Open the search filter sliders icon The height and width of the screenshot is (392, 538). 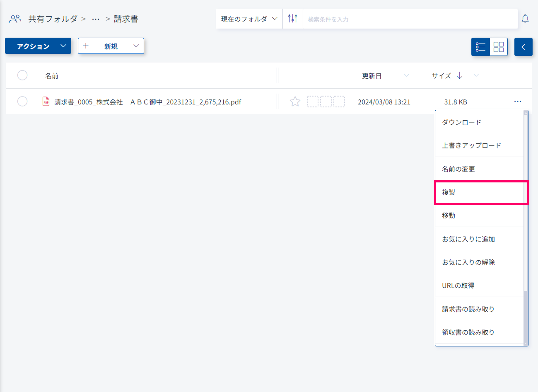(292, 19)
